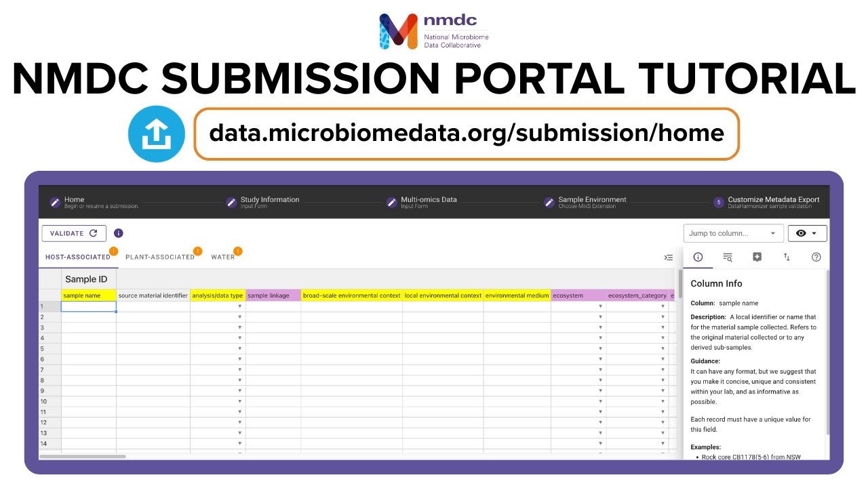Click sample name cell in row 1

(x=89, y=306)
